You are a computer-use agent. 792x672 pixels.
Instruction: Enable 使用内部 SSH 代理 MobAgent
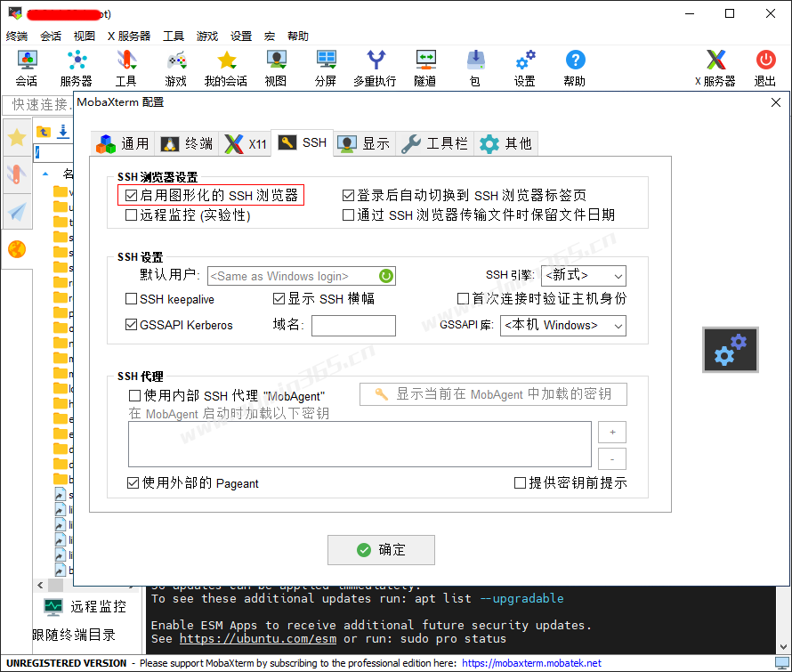(x=135, y=395)
